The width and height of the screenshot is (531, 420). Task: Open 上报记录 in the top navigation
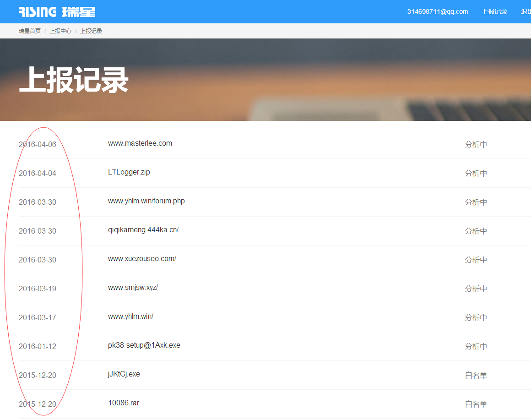click(x=494, y=11)
